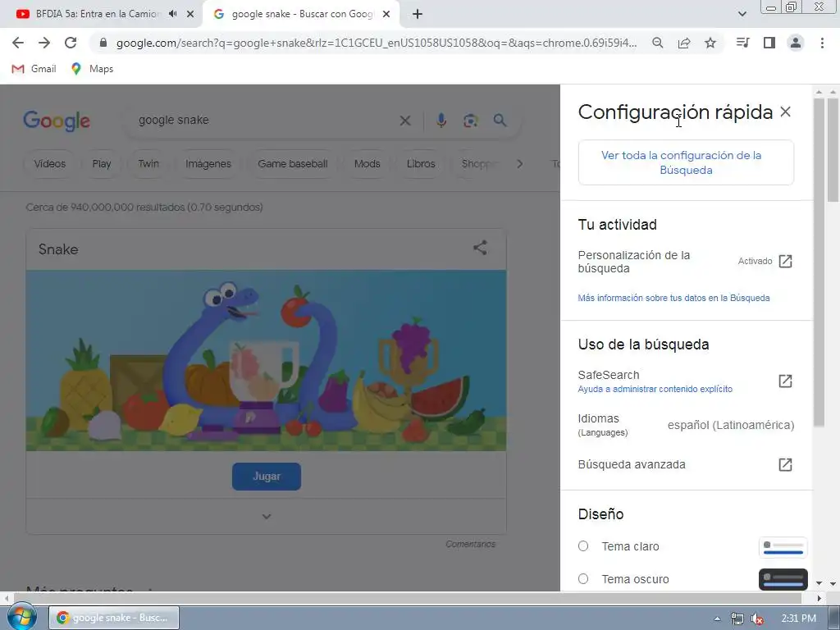Viewport: 840px width, 630px height.
Task: Open the muted volume tray icon
Action: (757, 619)
